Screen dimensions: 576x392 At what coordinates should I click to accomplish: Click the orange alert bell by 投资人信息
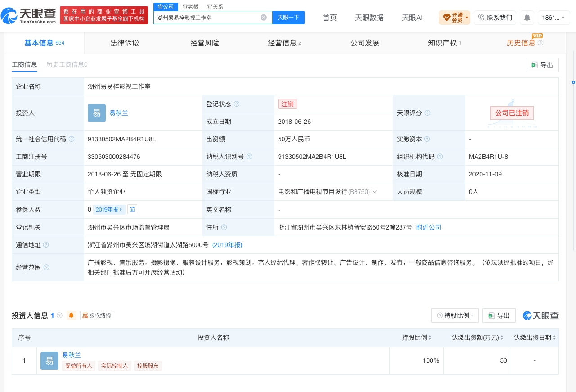[x=72, y=315]
